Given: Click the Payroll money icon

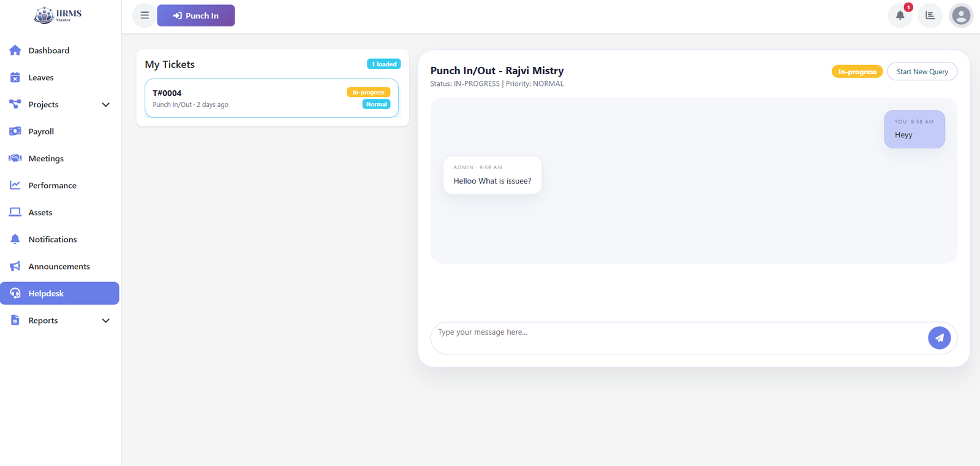Looking at the screenshot, I should pos(15,131).
